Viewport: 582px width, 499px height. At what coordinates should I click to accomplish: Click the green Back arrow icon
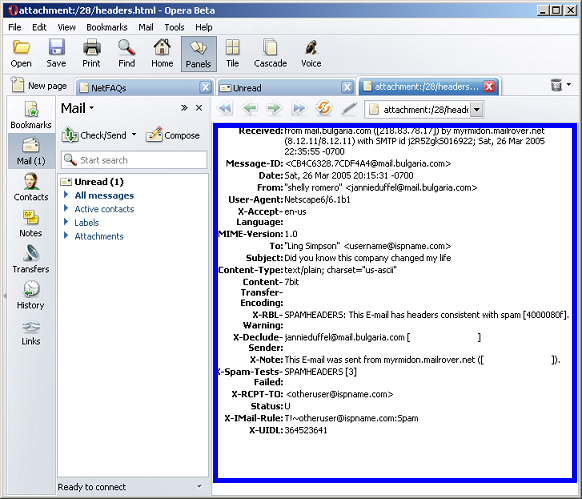250,109
